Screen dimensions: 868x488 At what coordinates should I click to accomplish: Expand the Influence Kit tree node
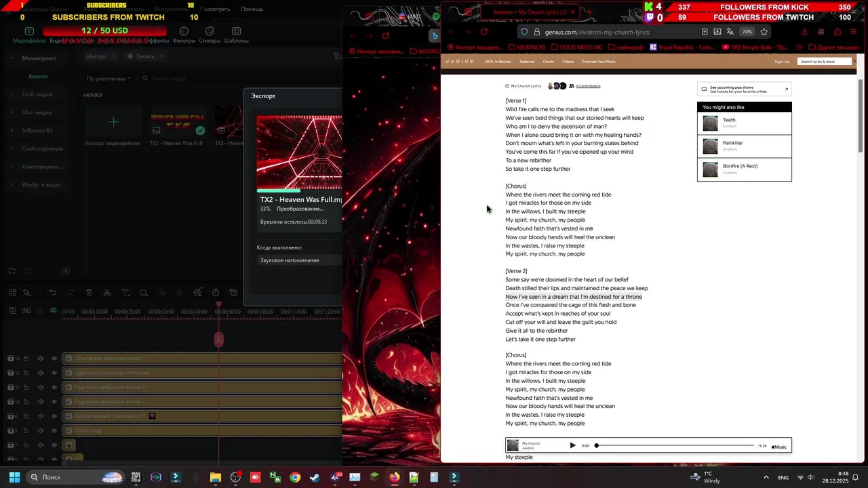coord(12,130)
